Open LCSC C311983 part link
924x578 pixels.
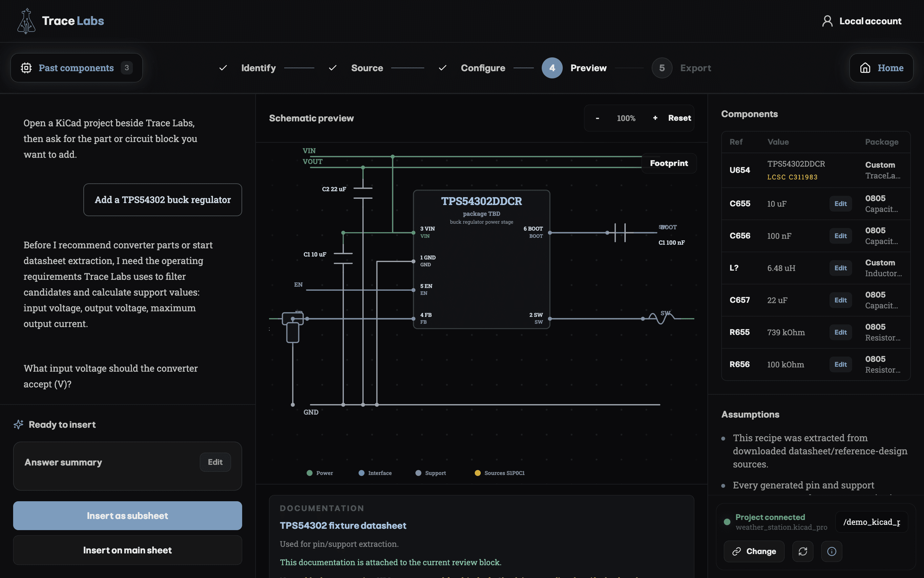click(x=792, y=177)
